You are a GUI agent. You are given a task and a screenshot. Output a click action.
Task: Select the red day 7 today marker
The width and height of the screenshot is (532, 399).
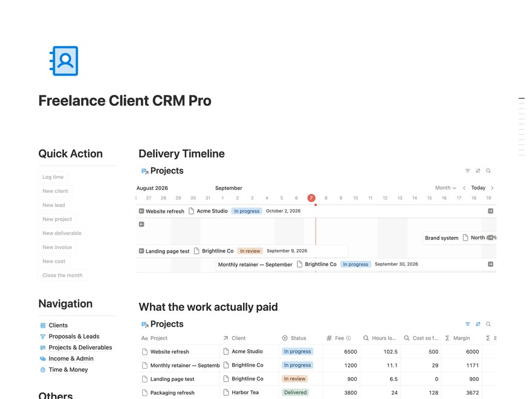click(x=311, y=198)
